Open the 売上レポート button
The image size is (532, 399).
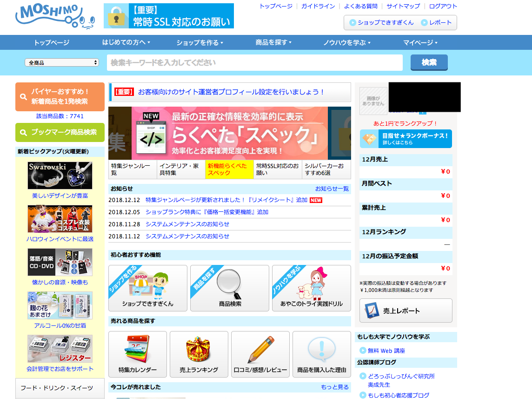[x=406, y=311]
